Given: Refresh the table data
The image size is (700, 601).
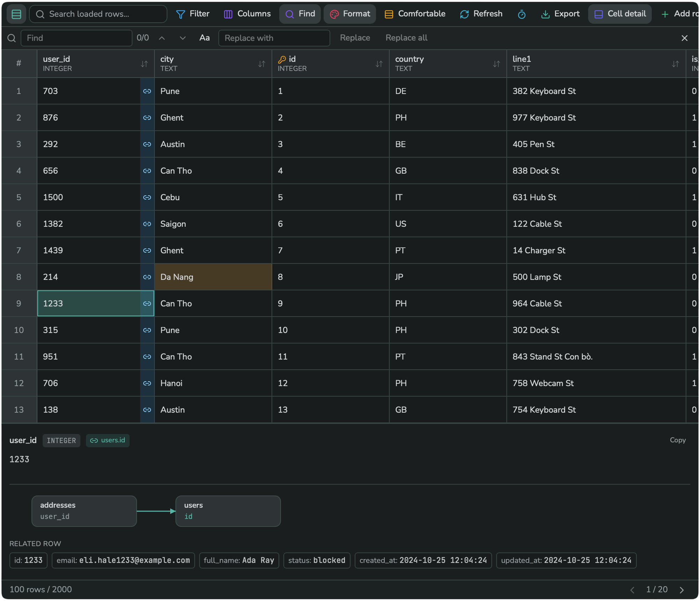Looking at the screenshot, I should click(481, 14).
